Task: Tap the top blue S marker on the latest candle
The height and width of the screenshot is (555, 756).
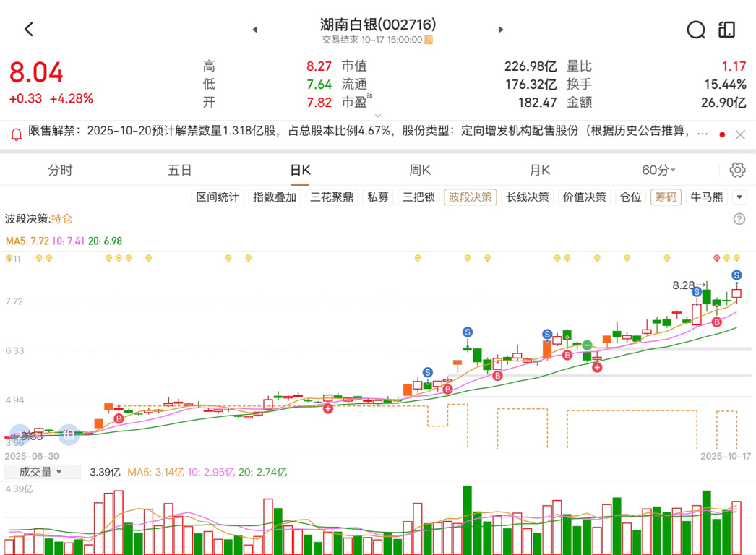Action: [736, 275]
